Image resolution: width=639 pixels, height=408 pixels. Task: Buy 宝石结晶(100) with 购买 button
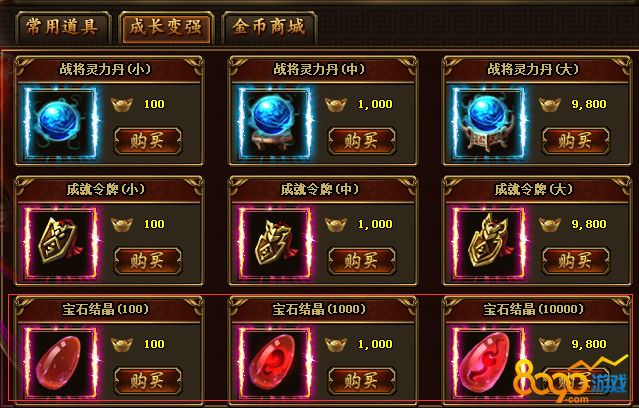pos(148,381)
